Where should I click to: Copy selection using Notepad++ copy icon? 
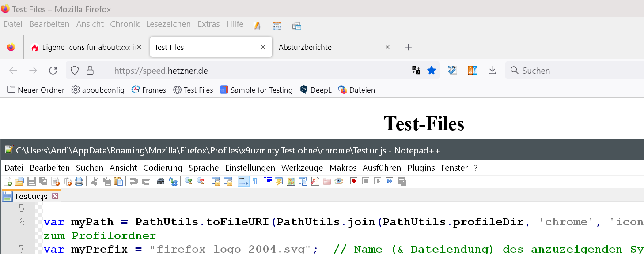click(x=106, y=181)
